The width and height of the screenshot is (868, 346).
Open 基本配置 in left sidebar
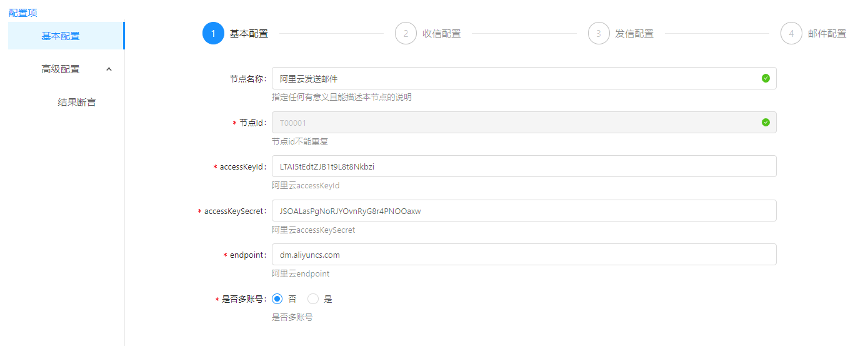pos(61,36)
